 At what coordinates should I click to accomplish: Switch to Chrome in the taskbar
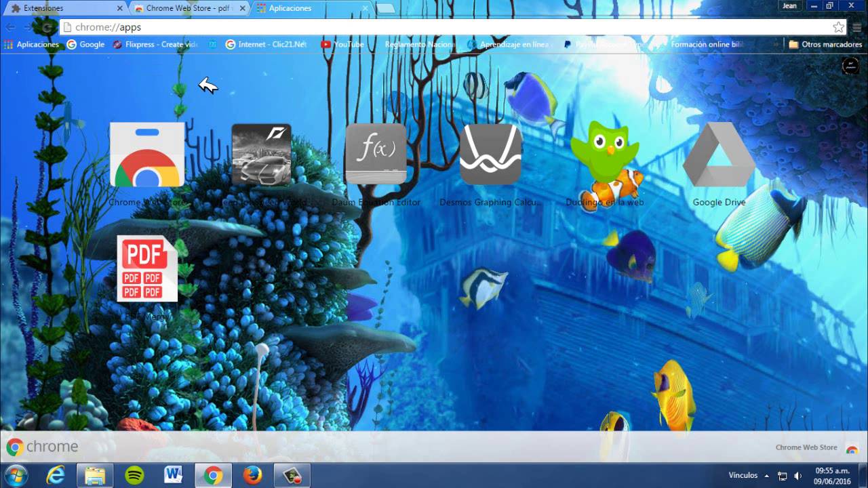tap(213, 475)
